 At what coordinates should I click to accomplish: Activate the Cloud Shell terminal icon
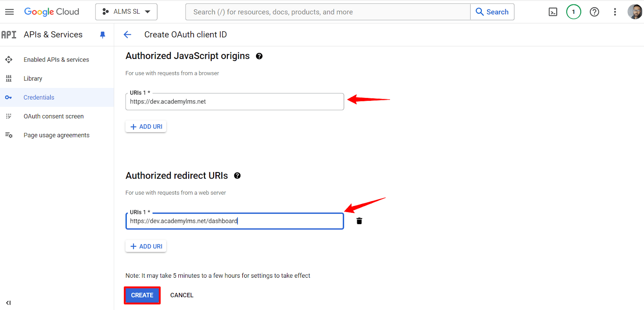[553, 12]
